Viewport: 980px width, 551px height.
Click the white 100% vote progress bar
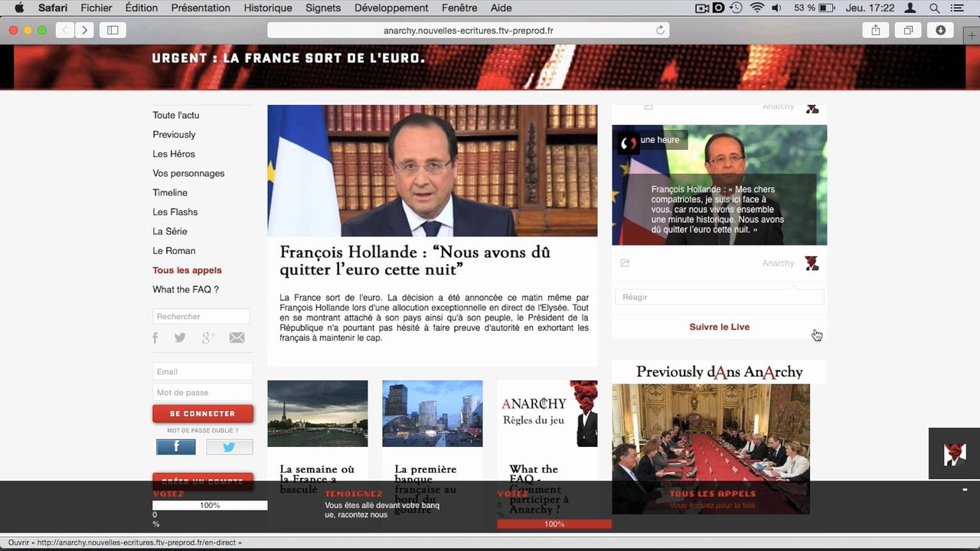(210, 505)
